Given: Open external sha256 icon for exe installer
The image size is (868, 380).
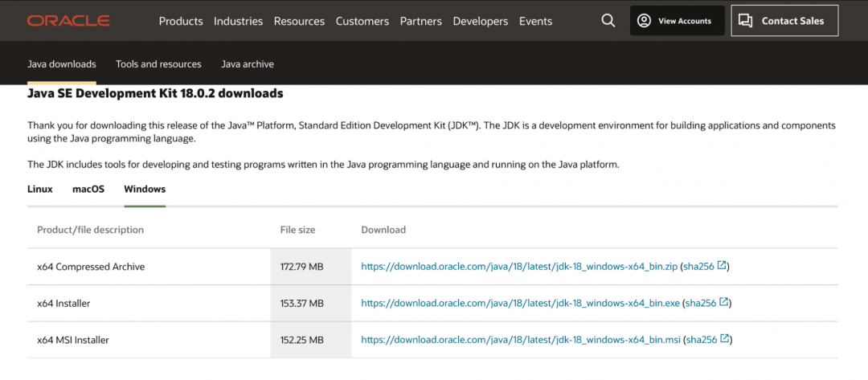Looking at the screenshot, I should pos(724,303).
